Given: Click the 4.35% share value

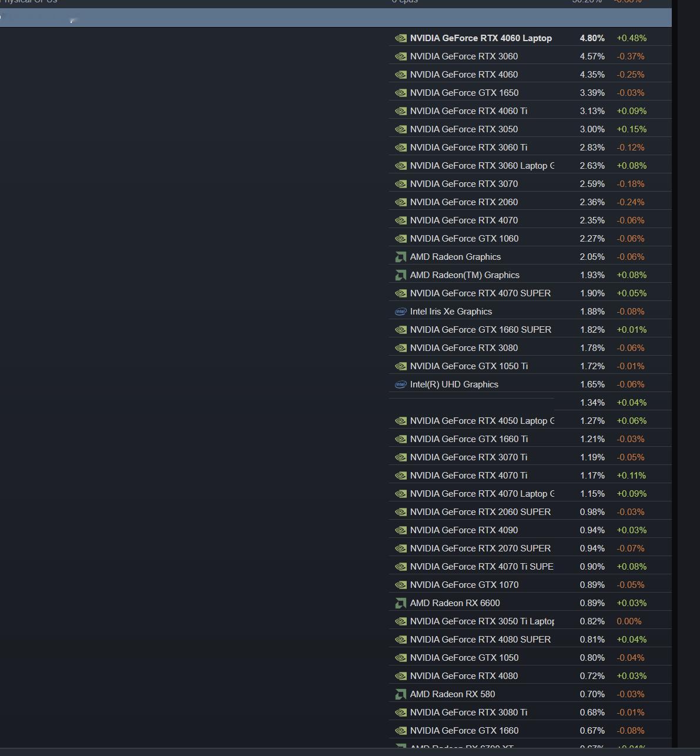Looking at the screenshot, I should click(x=592, y=75).
